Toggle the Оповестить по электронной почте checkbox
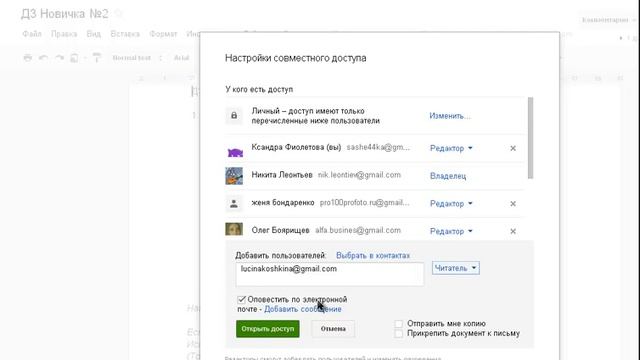The width and height of the screenshot is (640, 360). pos(241,300)
